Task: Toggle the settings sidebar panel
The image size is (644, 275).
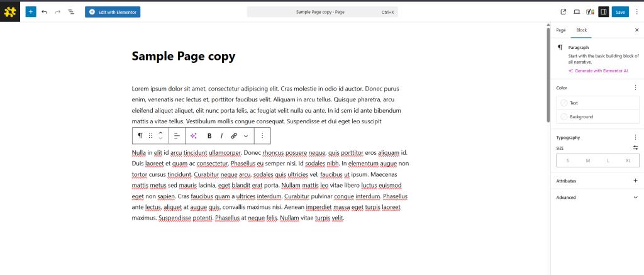Action: pos(603,12)
